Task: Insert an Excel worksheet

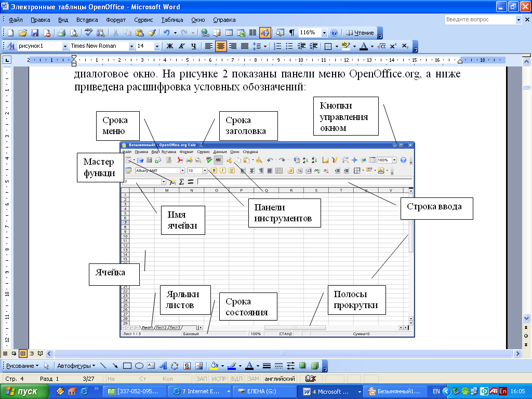Action: coord(241,33)
